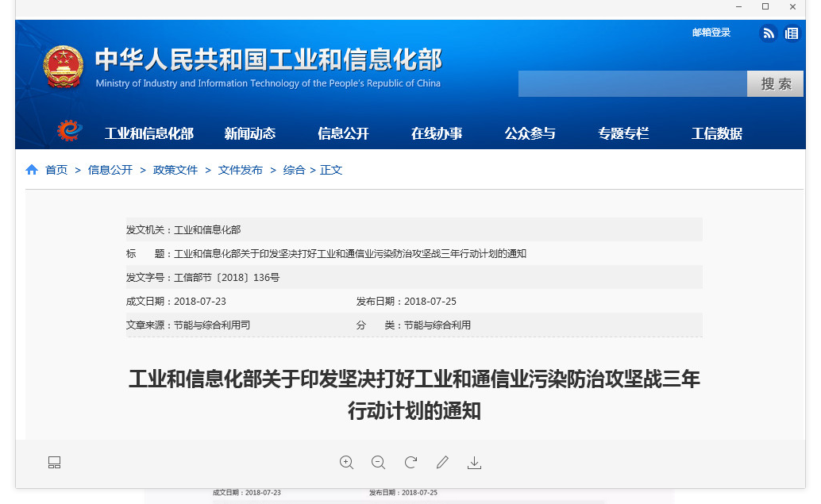Rotate the image with the rotate icon
This screenshot has height=504, width=821.
[x=411, y=462]
